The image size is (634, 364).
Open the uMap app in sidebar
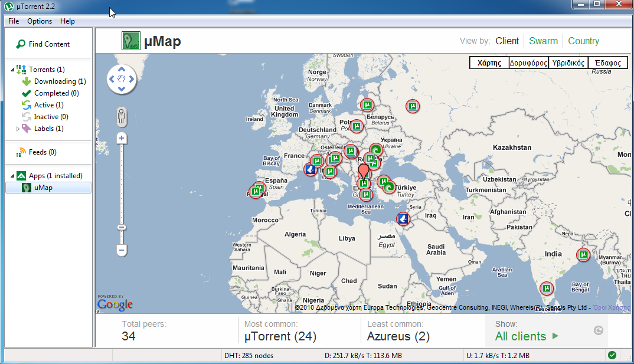pyautogui.click(x=48, y=188)
